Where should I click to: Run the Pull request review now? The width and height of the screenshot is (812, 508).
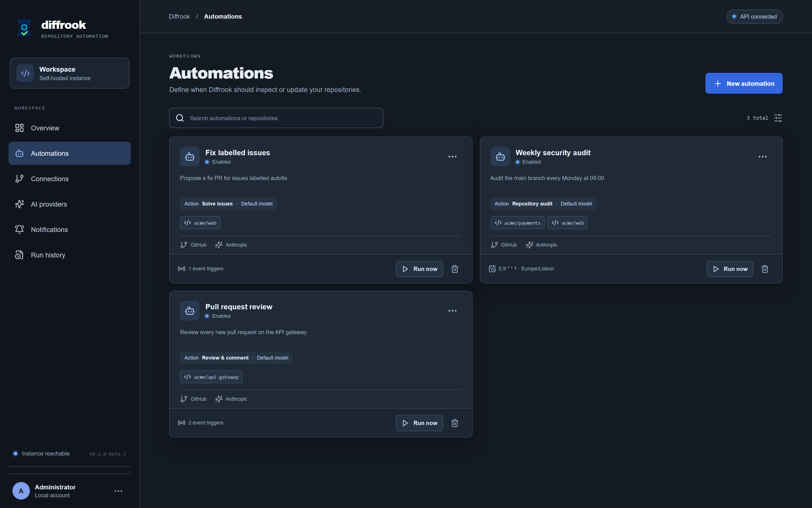419,423
